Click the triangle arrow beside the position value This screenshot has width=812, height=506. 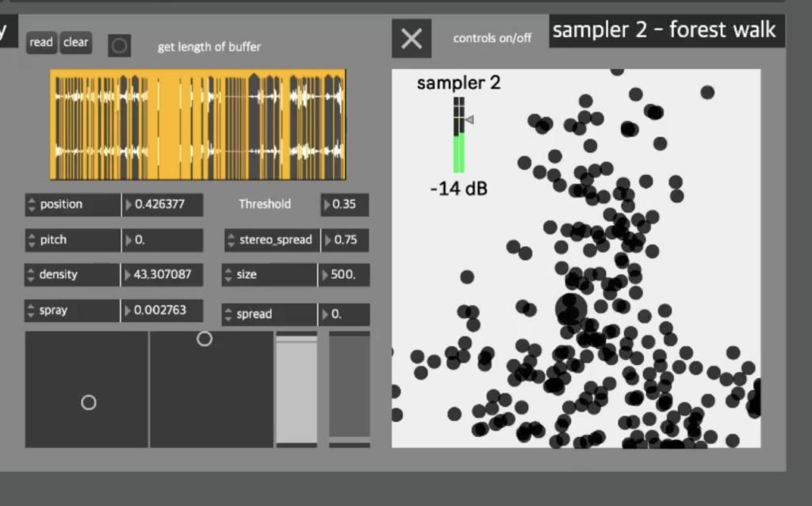click(x=130, y=205)
